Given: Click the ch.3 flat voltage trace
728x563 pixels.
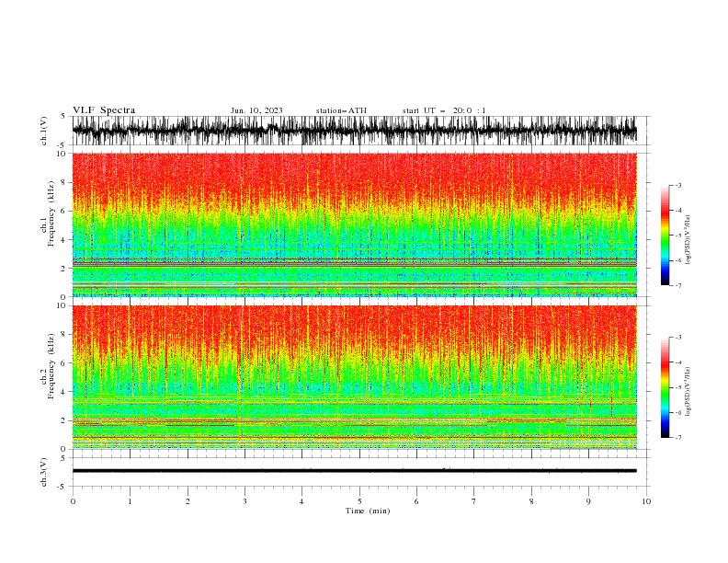Looking at the screenshot, I should pos(354,471).
